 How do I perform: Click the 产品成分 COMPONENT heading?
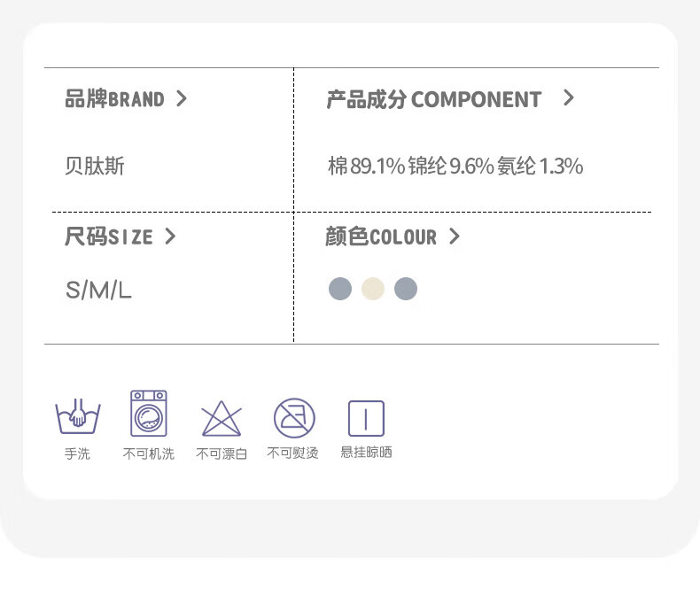(434, 99)
